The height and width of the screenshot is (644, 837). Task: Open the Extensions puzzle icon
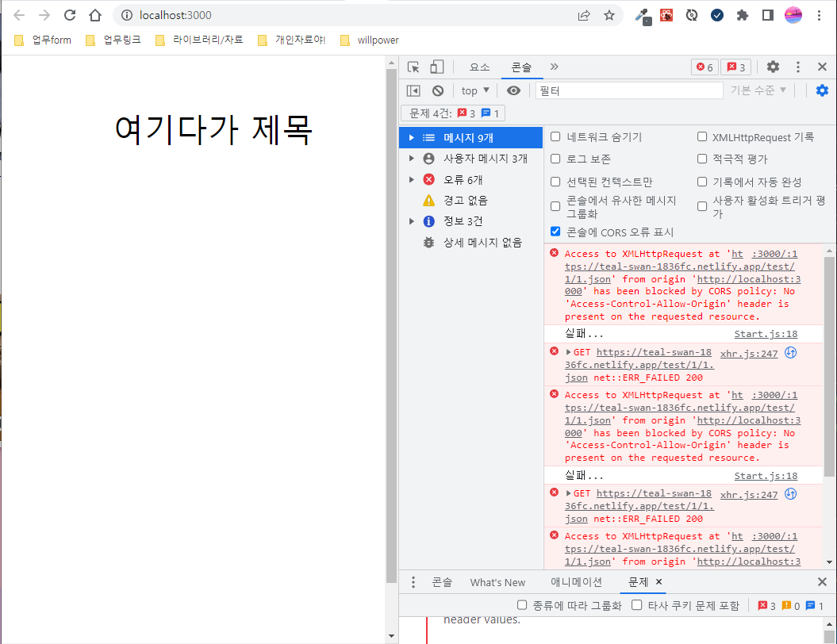pos(743,15)
